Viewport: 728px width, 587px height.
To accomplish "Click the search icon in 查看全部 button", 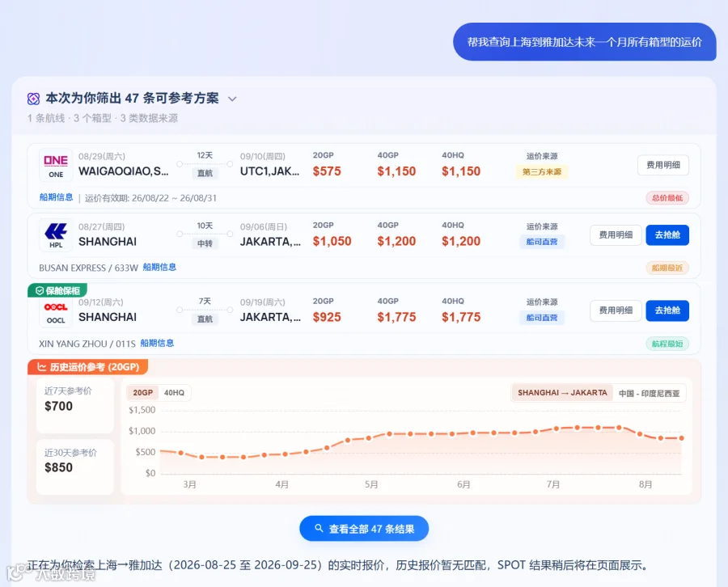I will tap(319, 528).
